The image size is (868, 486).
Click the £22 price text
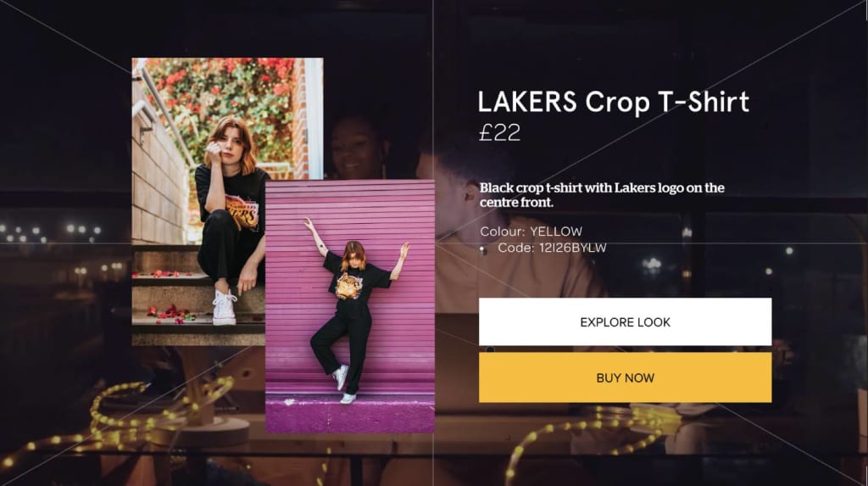click(x=499, y=132)
